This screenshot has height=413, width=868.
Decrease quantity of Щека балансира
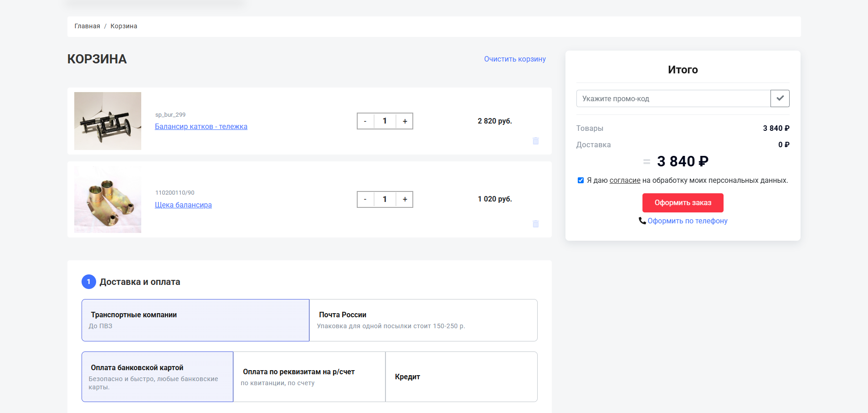[x=365, y=199]
